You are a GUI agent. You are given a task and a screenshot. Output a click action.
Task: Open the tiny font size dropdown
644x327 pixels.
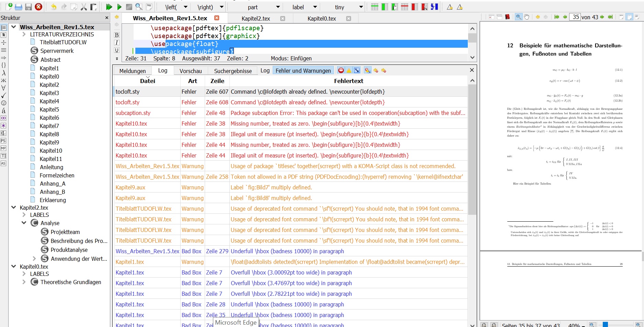(x=361, y=7)
